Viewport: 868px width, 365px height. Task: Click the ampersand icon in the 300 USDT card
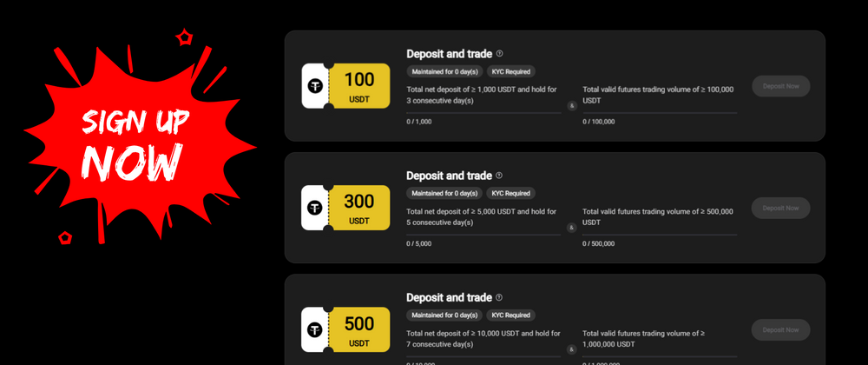[x=571, y=228]
